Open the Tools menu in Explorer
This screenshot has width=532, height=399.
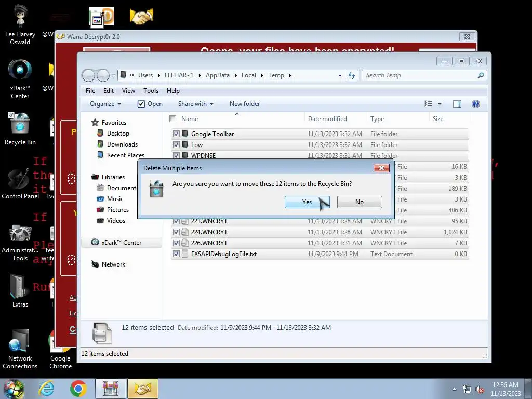151,91
